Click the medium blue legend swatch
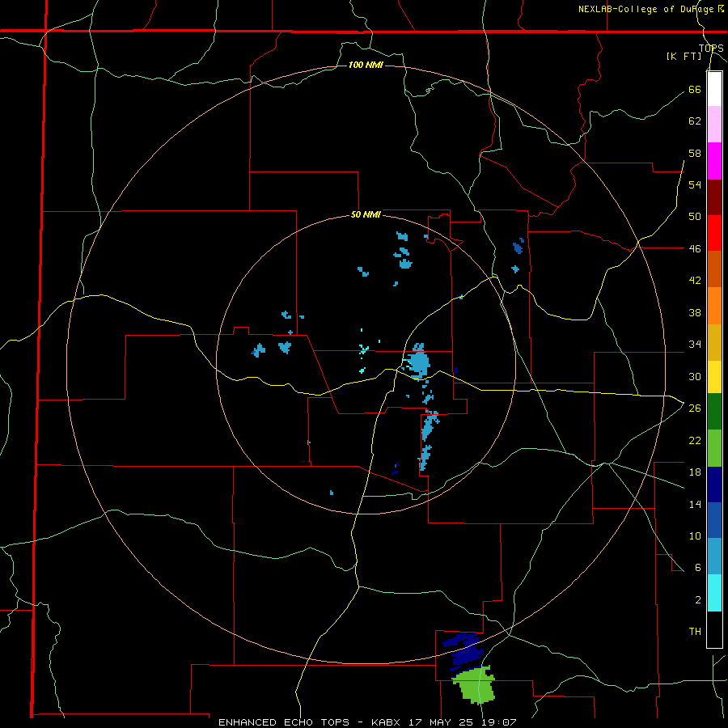 coord(714,520)
